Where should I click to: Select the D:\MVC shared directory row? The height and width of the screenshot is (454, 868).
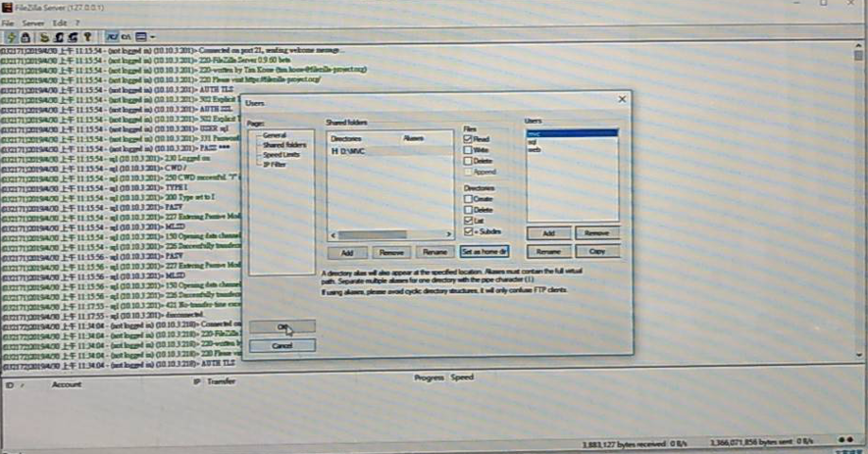390,151
